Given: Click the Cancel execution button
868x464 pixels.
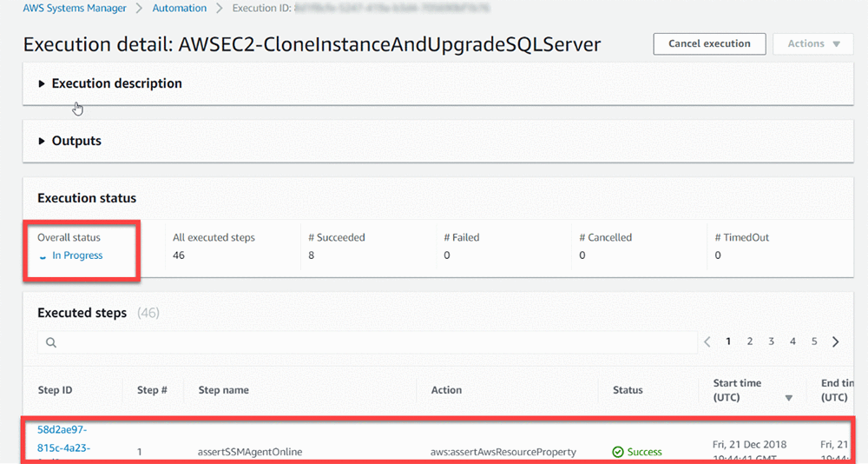Looking at the screenshot, I should coord(709,43).
